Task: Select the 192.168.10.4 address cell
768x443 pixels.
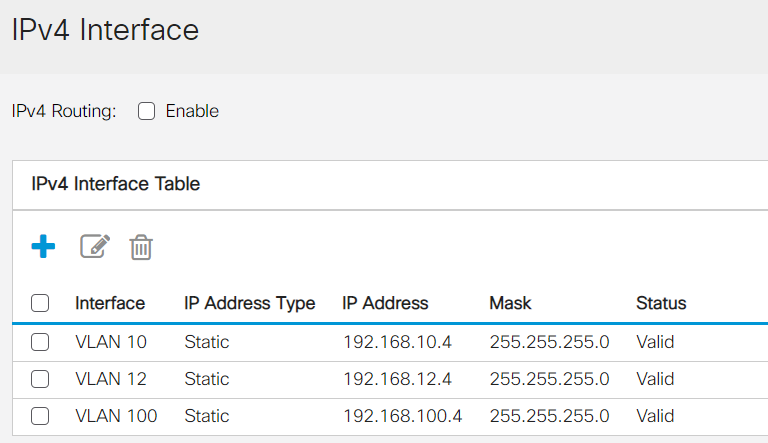Action: 397,342
